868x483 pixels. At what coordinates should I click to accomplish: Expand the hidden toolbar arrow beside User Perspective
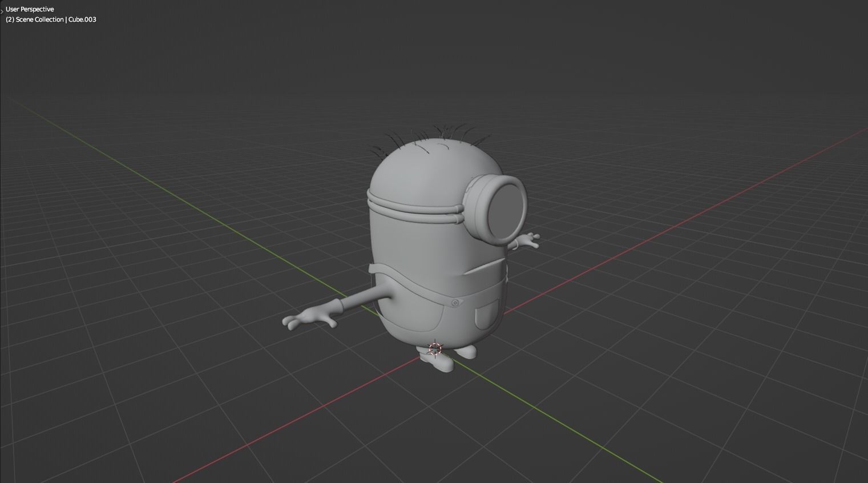tap(2, 10)
